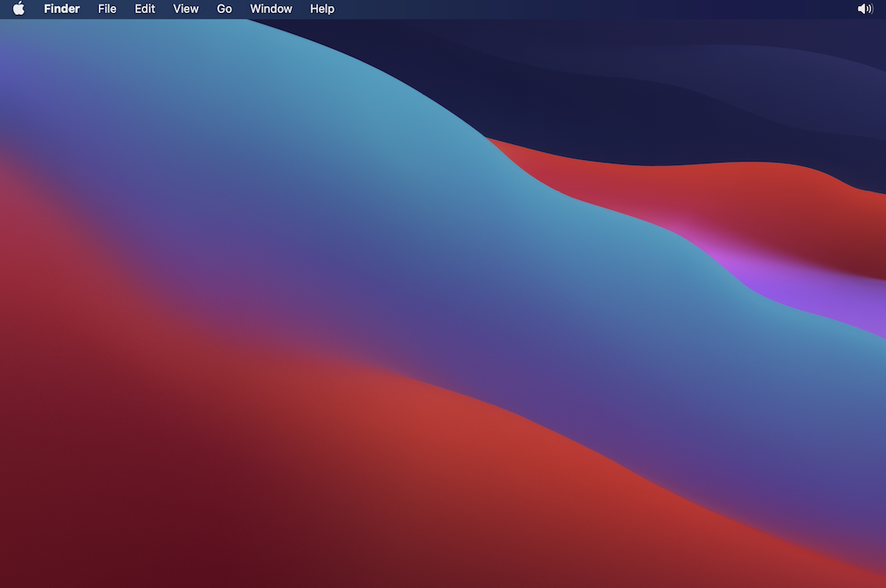The height and width of the screenshot is (588, 886).
Task: Open the Window menu
Action: [x=271, y=9]
